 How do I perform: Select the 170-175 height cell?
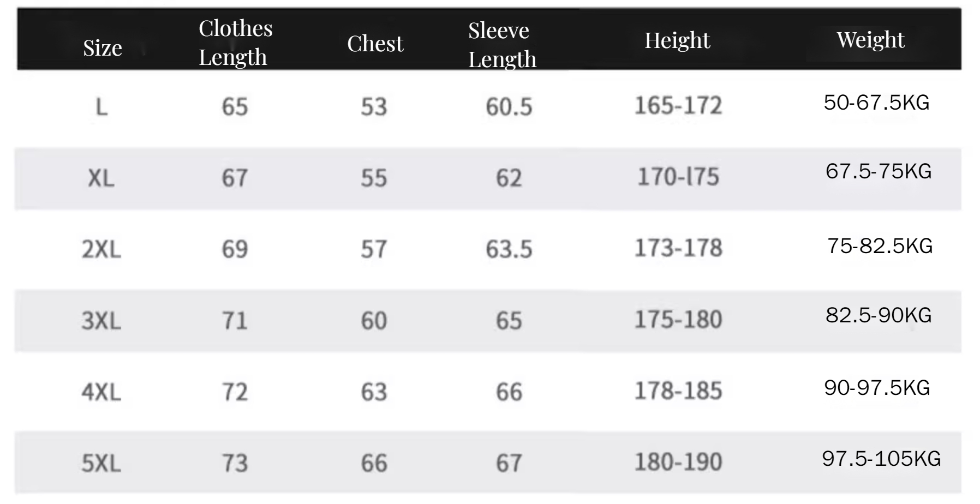coord(678,177)
